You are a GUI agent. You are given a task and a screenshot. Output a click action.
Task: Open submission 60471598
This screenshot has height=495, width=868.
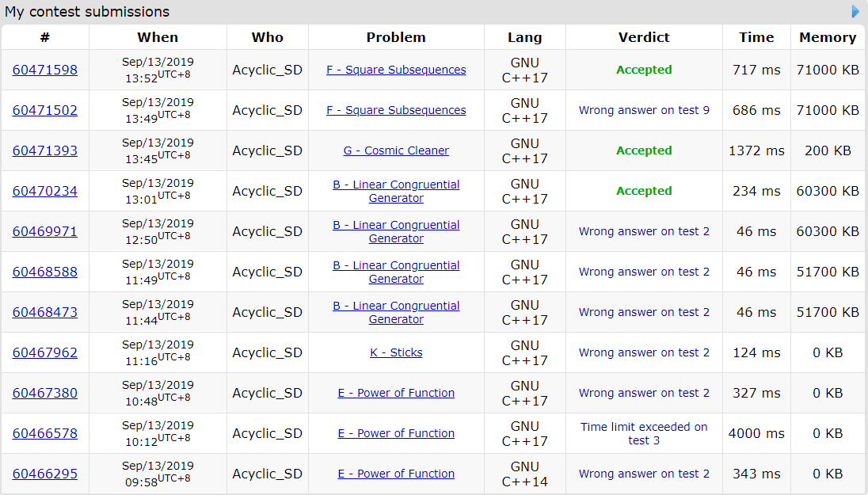coord(45,70)
